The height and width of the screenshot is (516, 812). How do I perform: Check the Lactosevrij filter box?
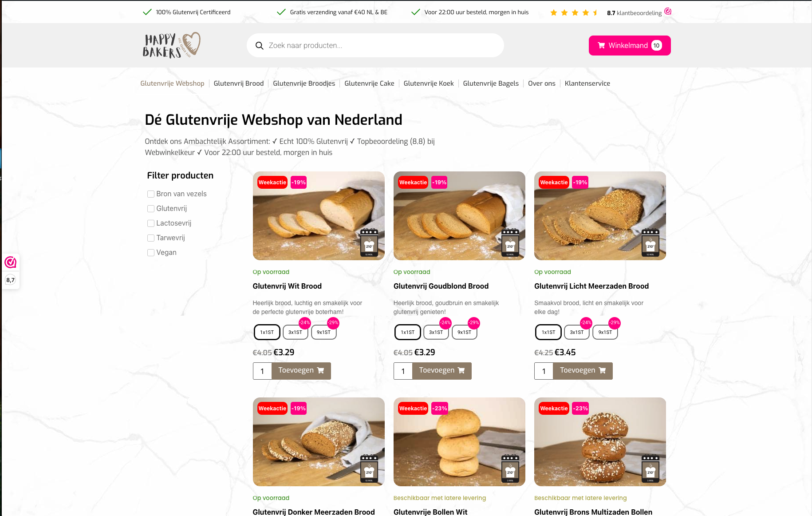(x=151, y=223)
